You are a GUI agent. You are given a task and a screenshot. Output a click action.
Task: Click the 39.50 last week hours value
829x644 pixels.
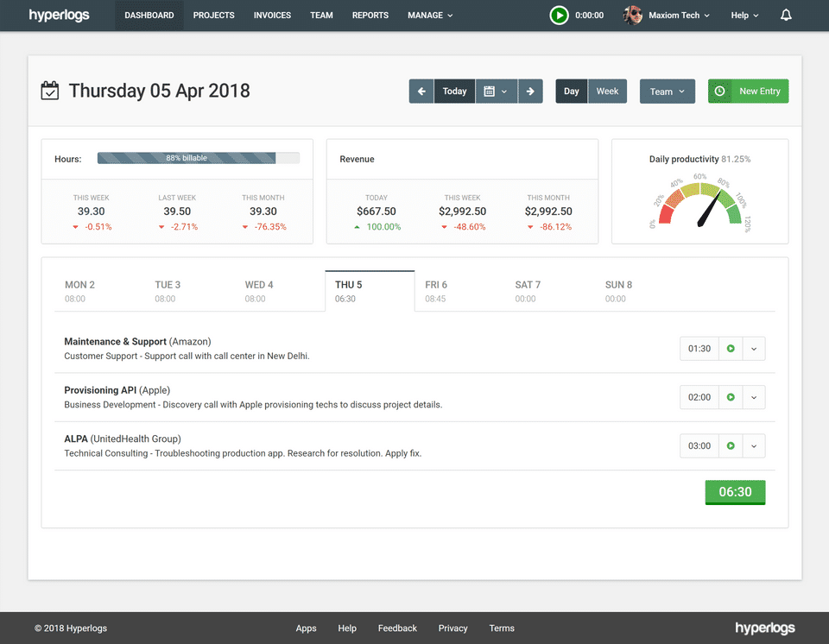point(177,211)
